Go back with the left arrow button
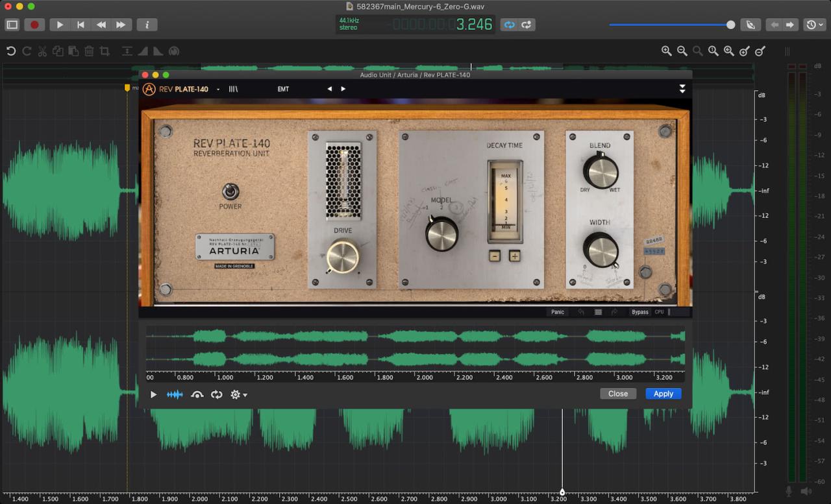831x504 pixels. (774, 25)
